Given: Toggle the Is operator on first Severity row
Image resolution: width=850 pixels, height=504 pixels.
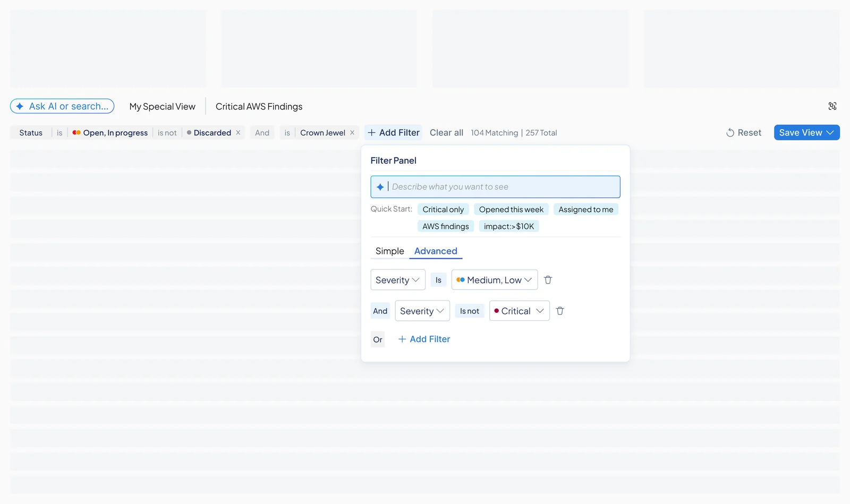Looking at the screenshot, I should 438,280.
